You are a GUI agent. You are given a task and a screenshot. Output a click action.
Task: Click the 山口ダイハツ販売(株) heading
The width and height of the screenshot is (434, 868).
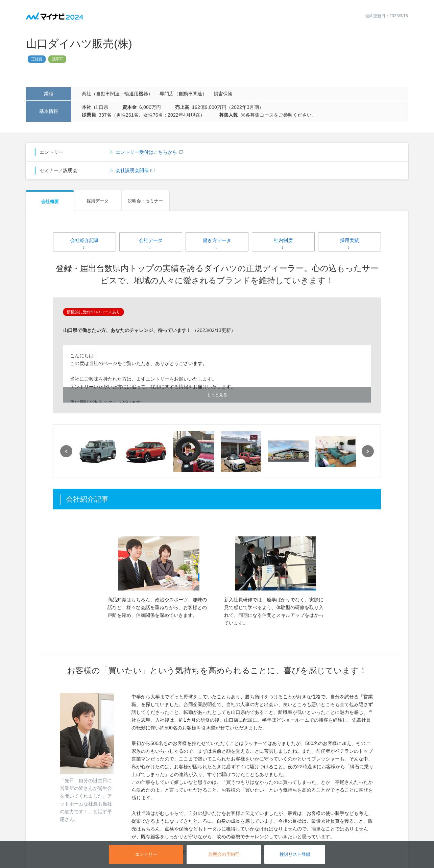(79, 44)
